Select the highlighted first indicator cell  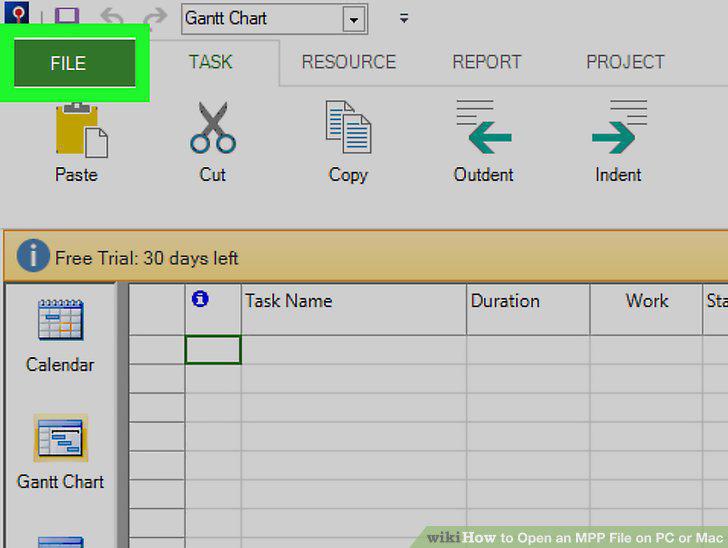(213, 350)
